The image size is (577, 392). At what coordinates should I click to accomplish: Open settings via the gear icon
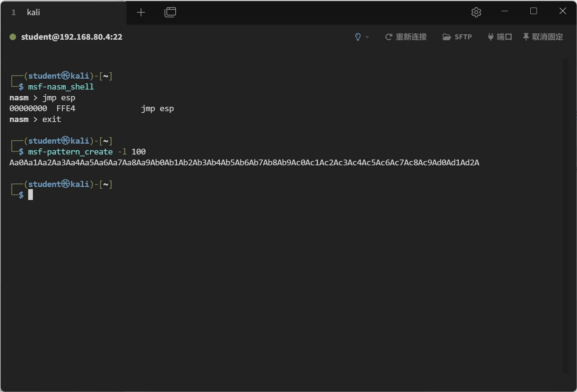tap(476, 13)
